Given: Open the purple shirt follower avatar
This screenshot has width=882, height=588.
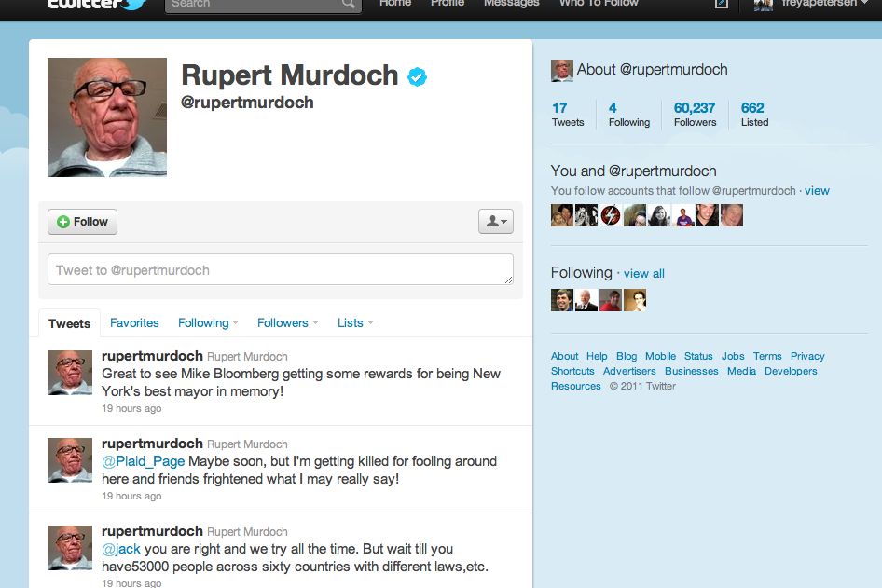Looking at the screenshot, I should click(x=682, y=215).
